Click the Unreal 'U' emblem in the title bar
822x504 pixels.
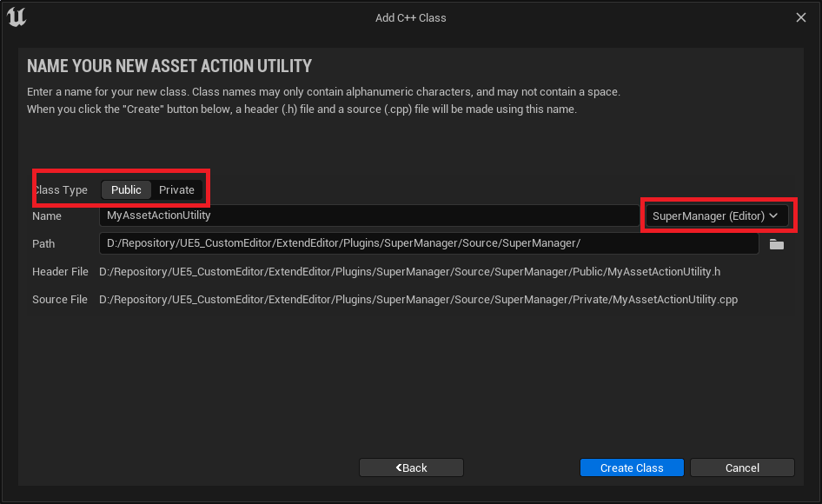[17, 17]
